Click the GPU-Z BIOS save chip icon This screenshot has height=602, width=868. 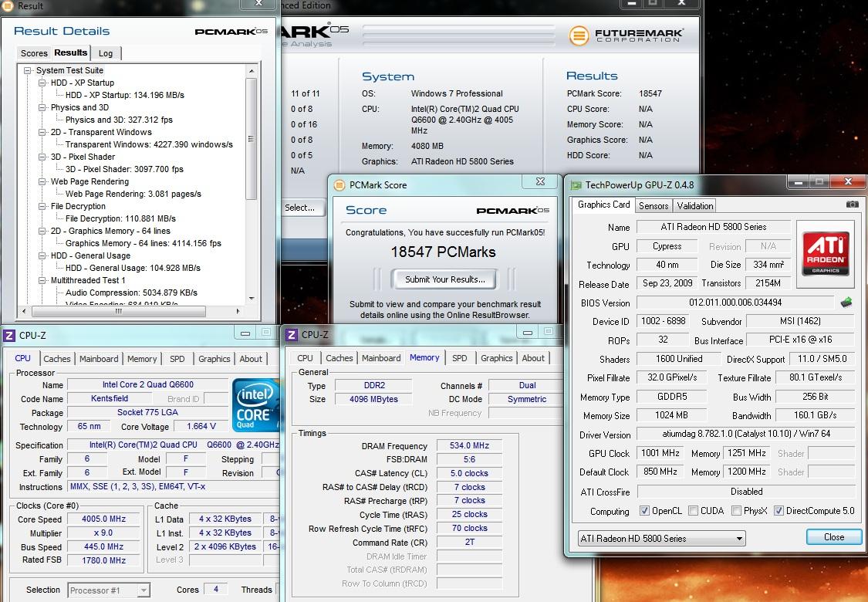pyautogui.click(x=846, y=303)
